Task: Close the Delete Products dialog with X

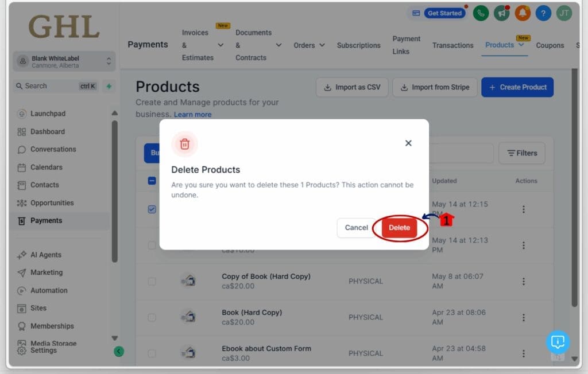Action: coord(408,143)
